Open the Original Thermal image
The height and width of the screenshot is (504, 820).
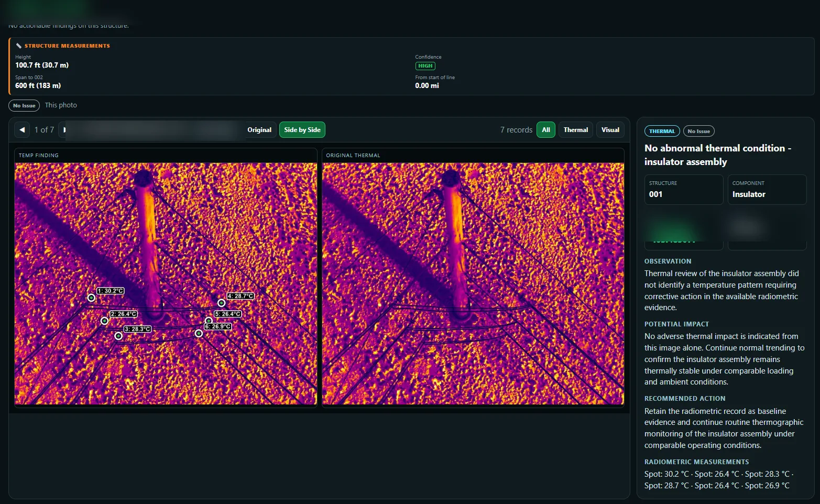coord(473,283)
